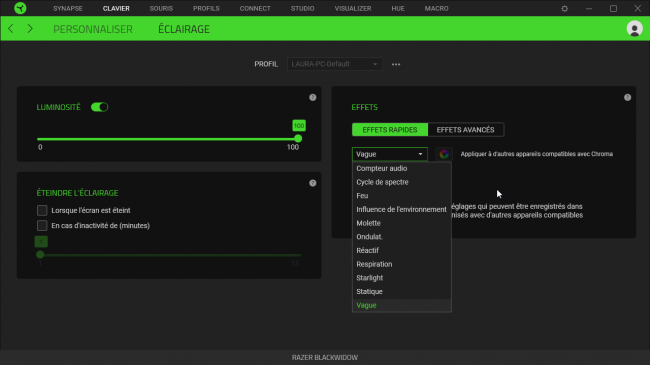Go back with the left arrow
The height and width of the screenshot is (365, 650).
tap(11, 29)
